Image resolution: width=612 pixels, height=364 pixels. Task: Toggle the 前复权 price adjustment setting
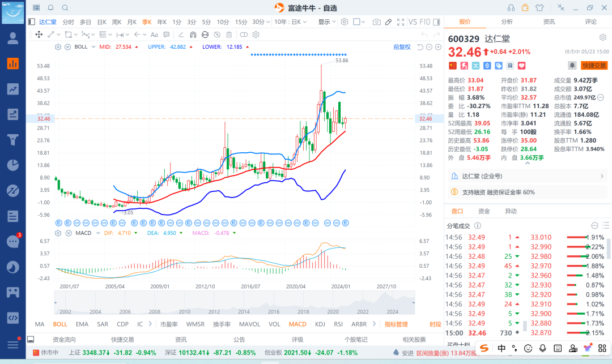(x=402, y=47)
